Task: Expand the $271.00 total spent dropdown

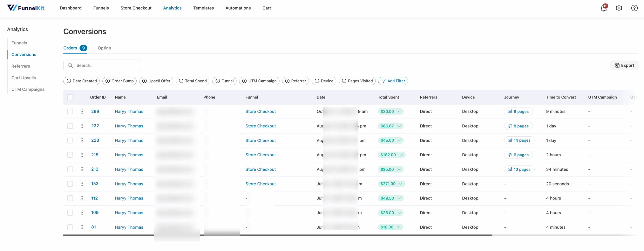Action: tap(391, 184)
